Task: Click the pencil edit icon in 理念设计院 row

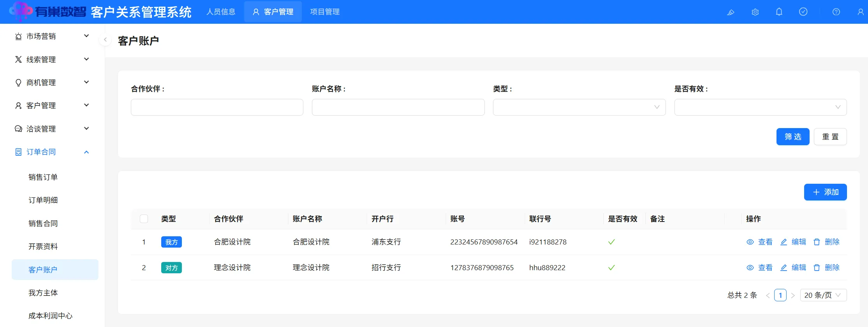Action: point(784,268)
